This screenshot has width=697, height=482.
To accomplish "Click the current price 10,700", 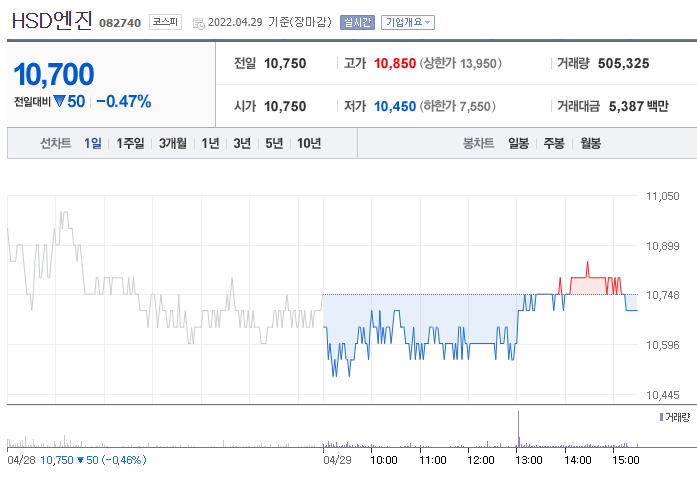I will [54, 74].
